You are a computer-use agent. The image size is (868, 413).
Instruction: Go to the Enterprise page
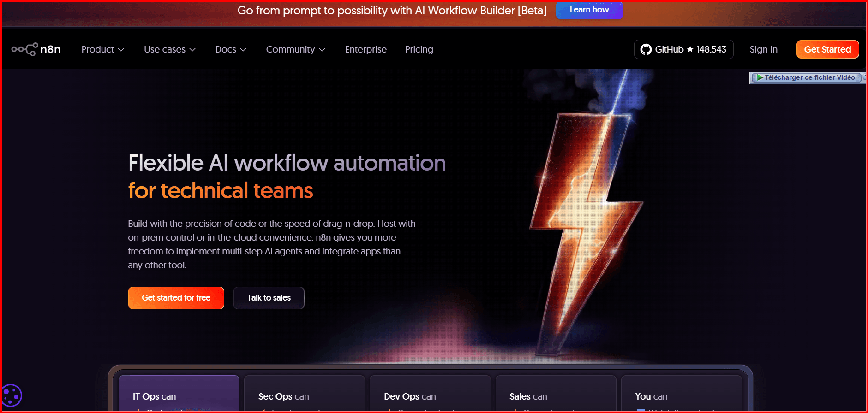coord(365,49)
